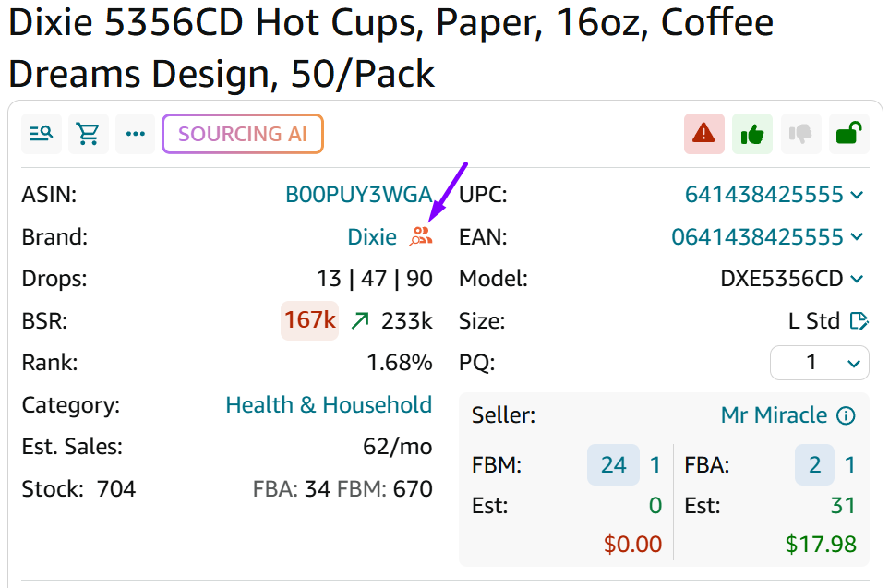Expand the EAN 0641438425555 dropdown

point(857,237)
